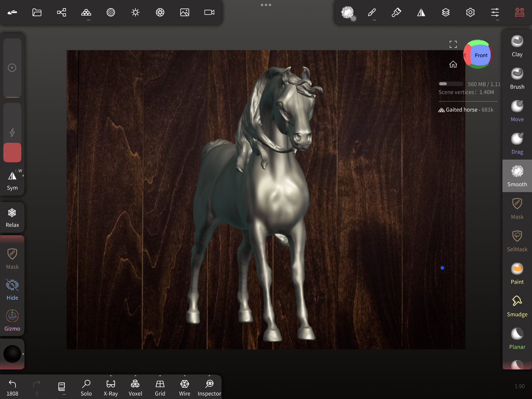Toggle Symmetry with the Sym button
This screenshot has height=399, width=532.
pos(12,180)
